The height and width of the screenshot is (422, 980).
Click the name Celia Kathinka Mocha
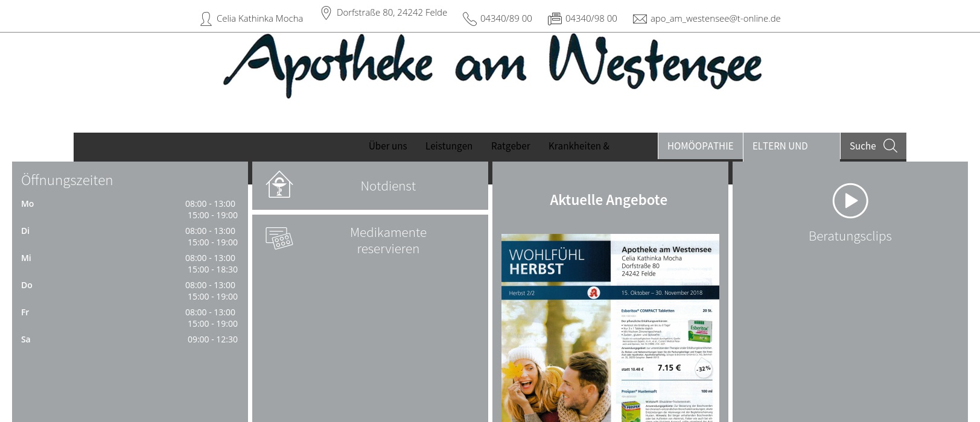pyautogui.click(x=260, y=19)
